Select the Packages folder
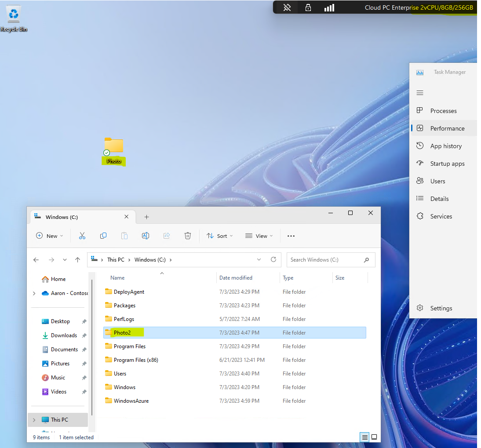 [x=235, y=306]
